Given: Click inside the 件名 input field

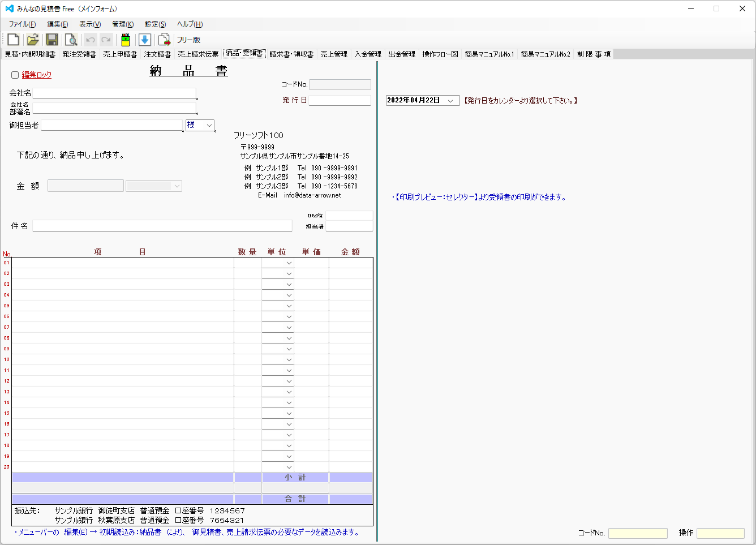Looking at the screenshot, I should pyautogui.click(x=162, y=225).
